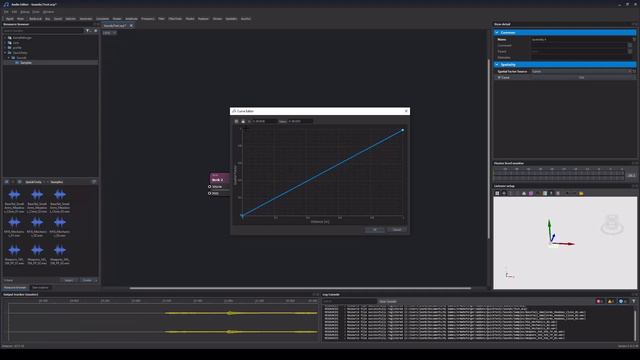Close the open document tab
This screenshot has height=360, width=640.
click(131, 26)
